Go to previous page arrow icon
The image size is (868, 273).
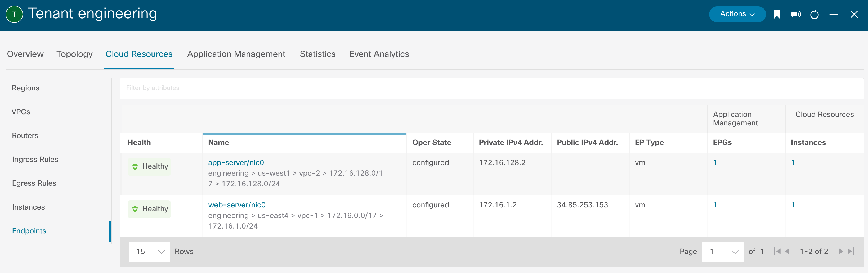(787, 252)
